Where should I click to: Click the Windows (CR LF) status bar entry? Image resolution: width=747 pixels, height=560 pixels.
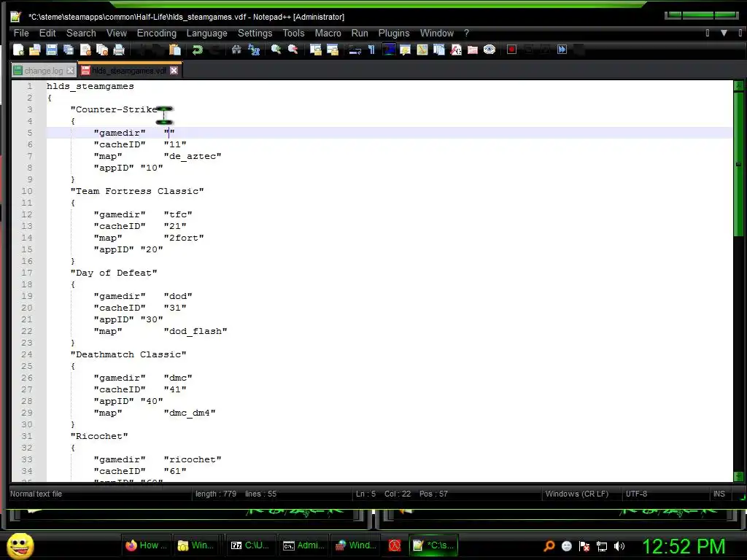tap(576, 494)
